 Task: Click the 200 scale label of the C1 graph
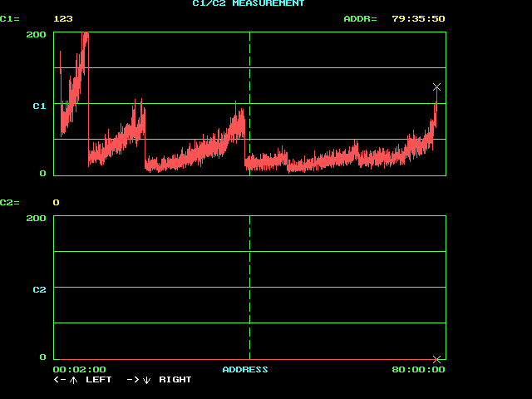coord(36,35)
